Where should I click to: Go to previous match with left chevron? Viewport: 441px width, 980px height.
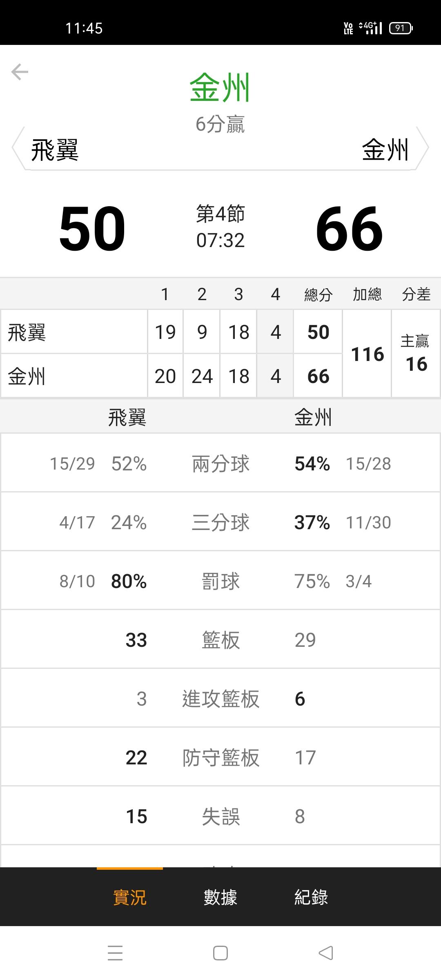coord(17,148)
